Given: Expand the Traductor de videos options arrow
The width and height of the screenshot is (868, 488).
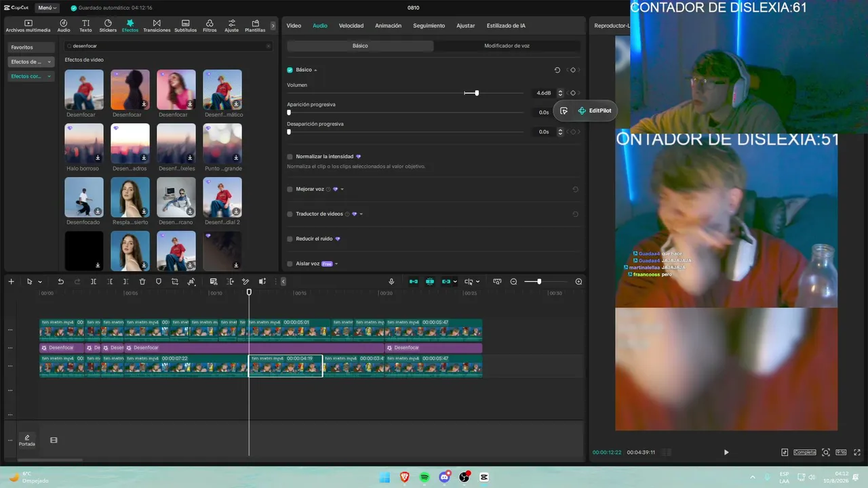Looking at the screenshot, I should coord(361,214).
